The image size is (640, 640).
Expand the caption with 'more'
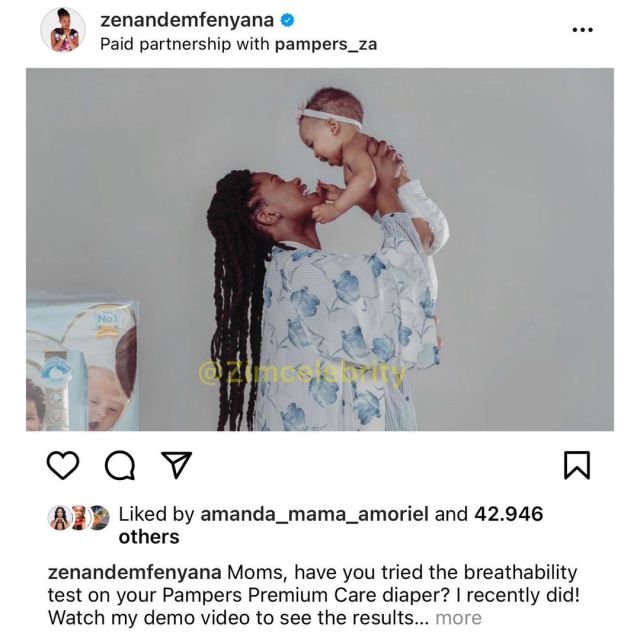(x=458, y=618)
